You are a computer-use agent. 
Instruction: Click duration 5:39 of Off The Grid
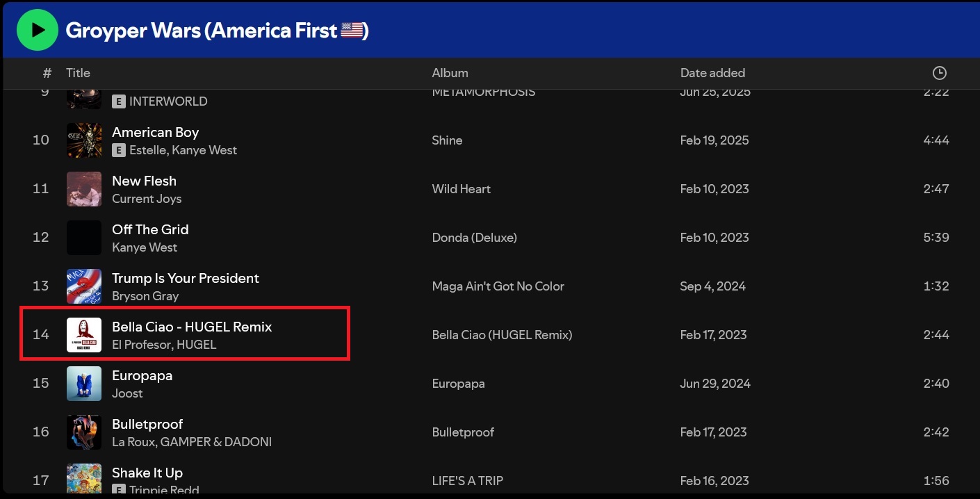coord(936,238)
